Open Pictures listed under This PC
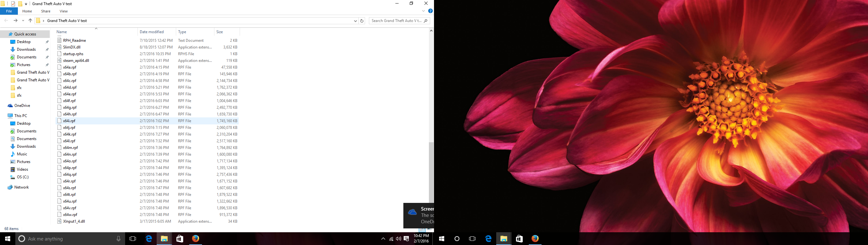This screenshot has width=868, height=245. (x=24, y=162)
